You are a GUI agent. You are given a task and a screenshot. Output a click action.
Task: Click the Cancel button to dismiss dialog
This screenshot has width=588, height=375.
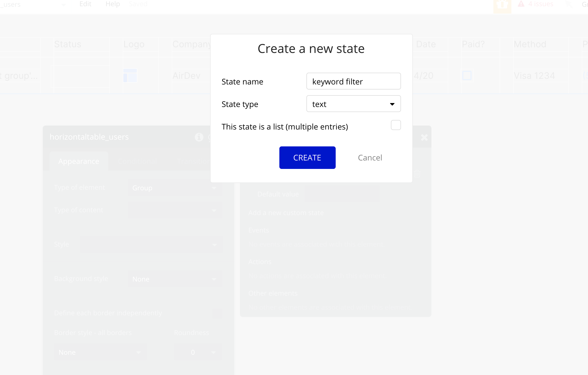tap(370, 157)
